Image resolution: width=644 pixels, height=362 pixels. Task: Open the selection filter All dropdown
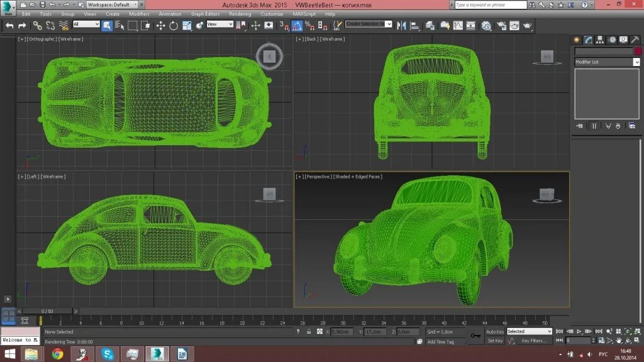click(86, 25)
